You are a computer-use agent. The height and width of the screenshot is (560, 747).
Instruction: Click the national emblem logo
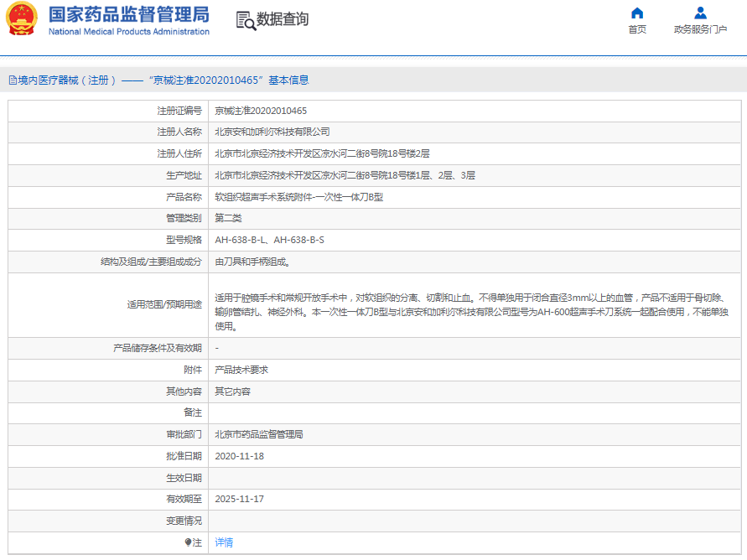click(22, 19)
